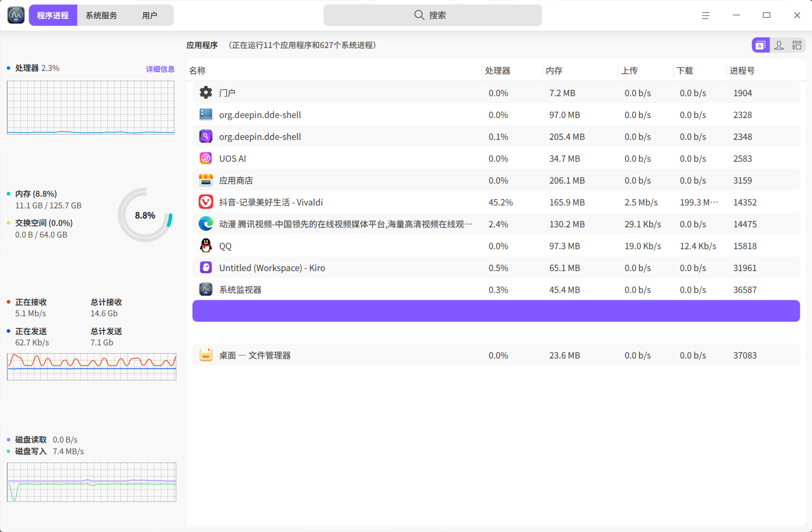Show my processes view icon

[x=779, y=45]
